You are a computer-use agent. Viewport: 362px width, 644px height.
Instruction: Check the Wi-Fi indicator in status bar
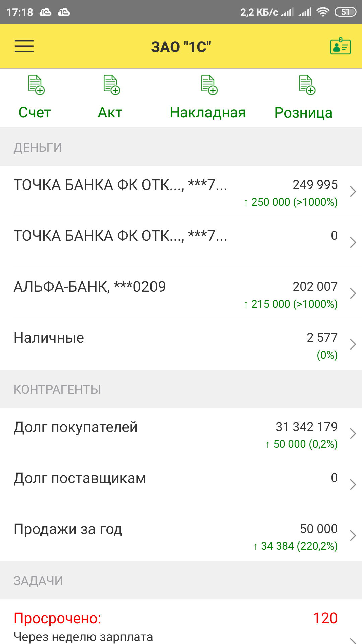[x=323, y=12]
